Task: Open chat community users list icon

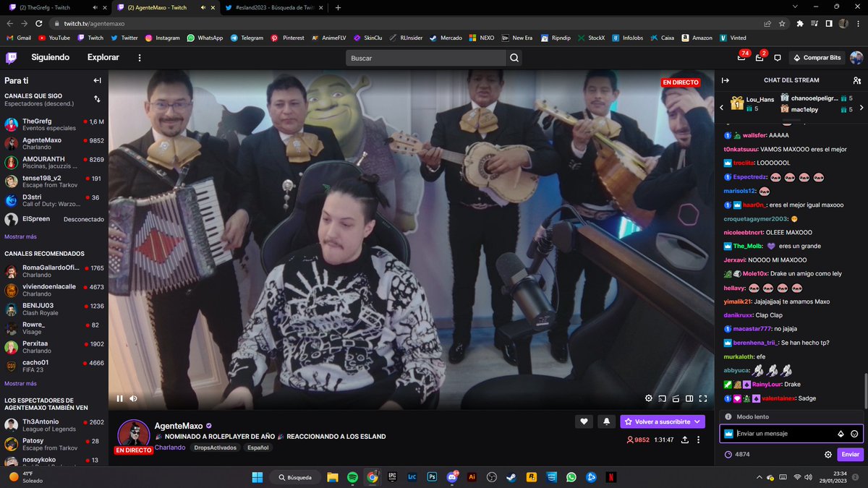Action: coord(857,80)
